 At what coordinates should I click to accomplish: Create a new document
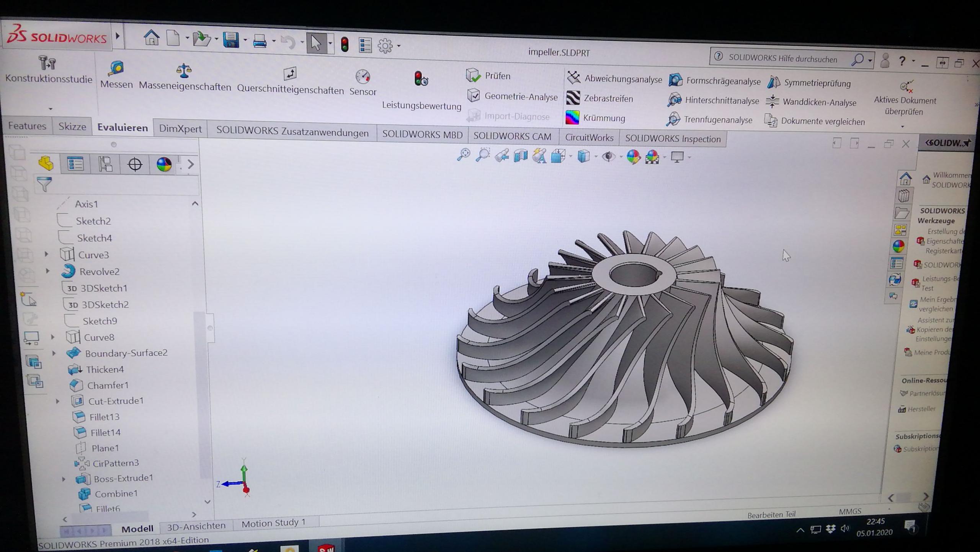pyautogui.click(x=173, y=38)
